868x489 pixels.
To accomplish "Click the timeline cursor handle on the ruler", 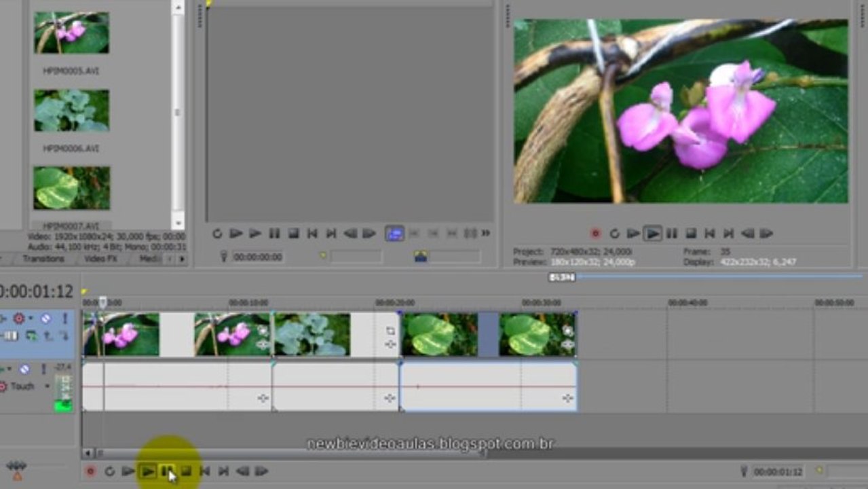I will 102,302.
